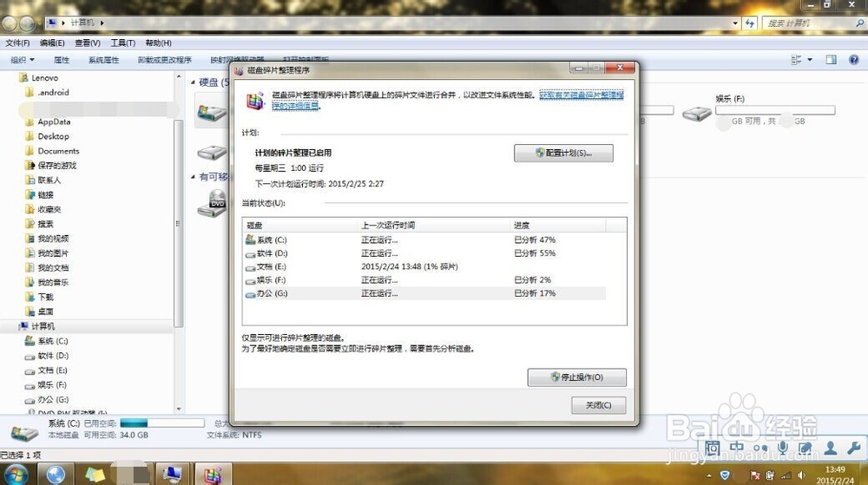
Task: Select 软件 (D:) row in disk list
Action: pos(425,253)
